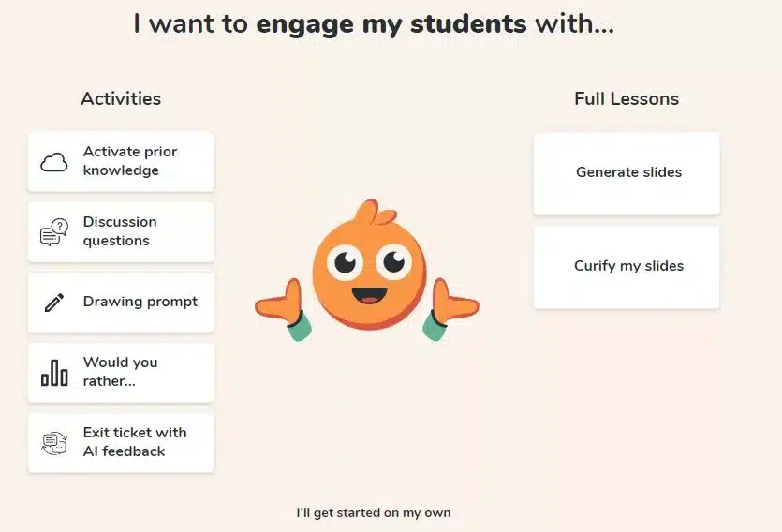Select Activate prior knowledge activity
Image resolution: width=782 pixels, height=532 pixels.
(x=121, y=161)
